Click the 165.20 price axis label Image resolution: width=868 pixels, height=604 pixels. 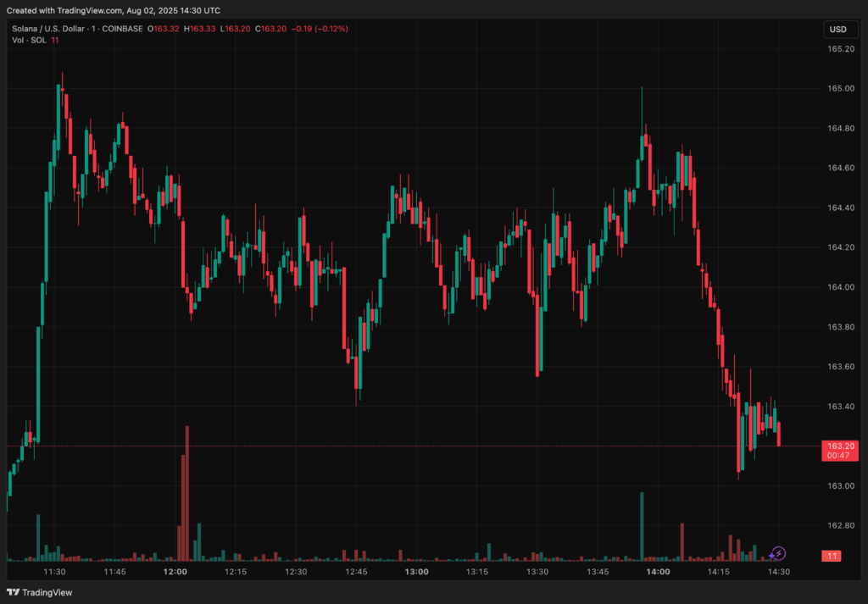840,48
